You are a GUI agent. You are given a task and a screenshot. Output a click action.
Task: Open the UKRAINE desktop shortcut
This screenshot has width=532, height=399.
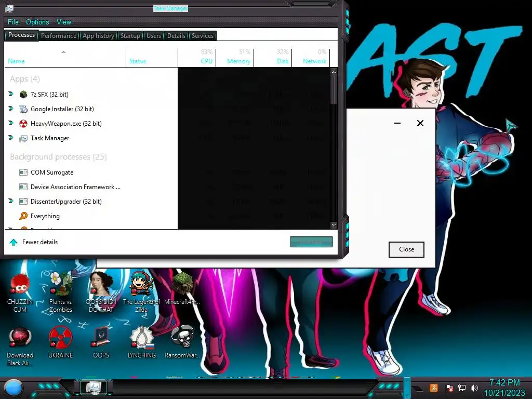coord(60,343)
